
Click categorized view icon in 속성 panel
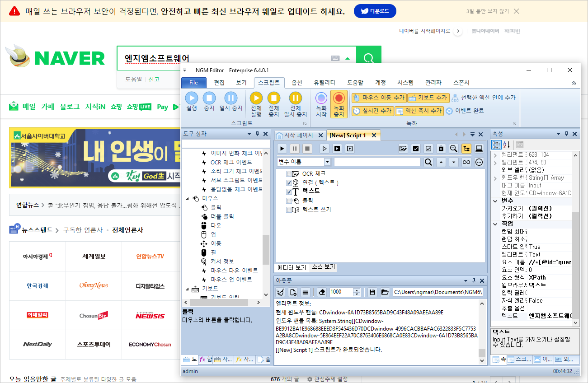[x=496, y=145]
